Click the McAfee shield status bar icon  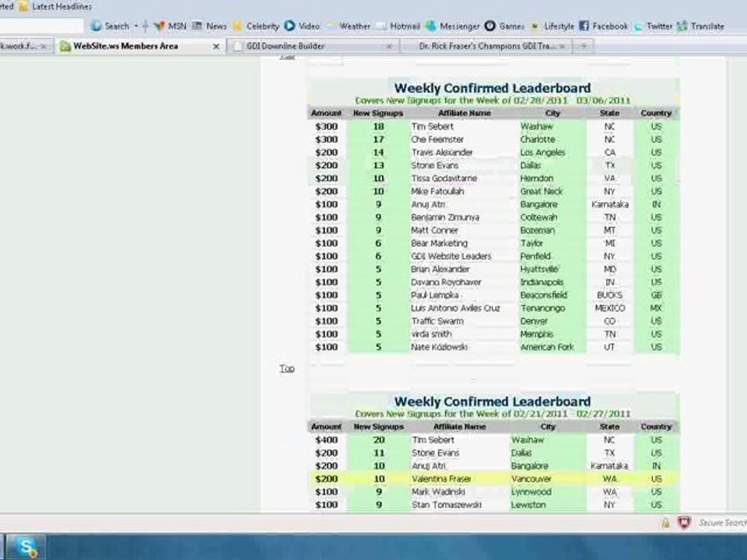pos(684,523)
